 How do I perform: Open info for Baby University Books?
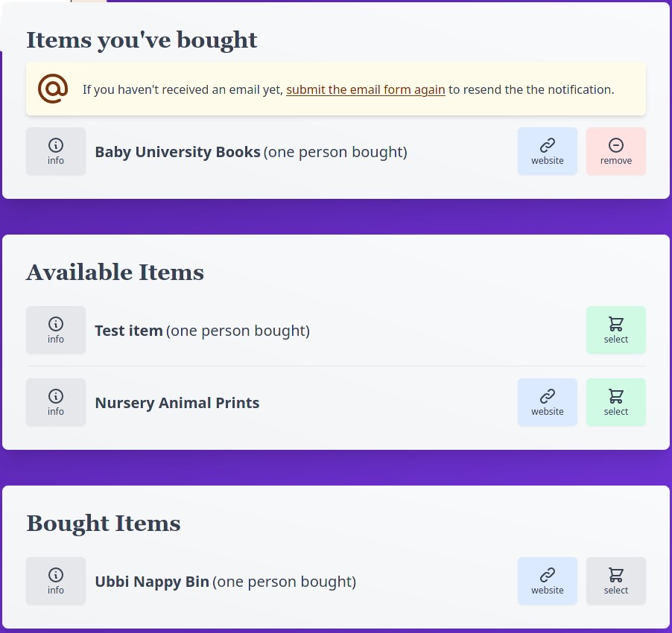(56, 151)
